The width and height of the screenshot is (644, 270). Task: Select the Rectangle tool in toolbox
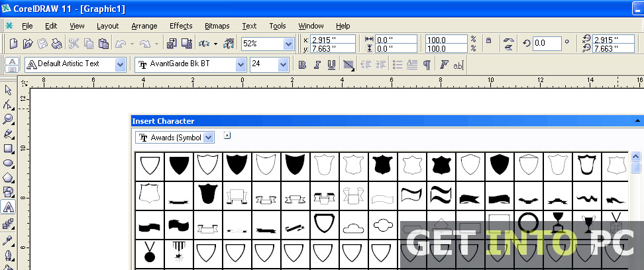[x=8, y=148]
